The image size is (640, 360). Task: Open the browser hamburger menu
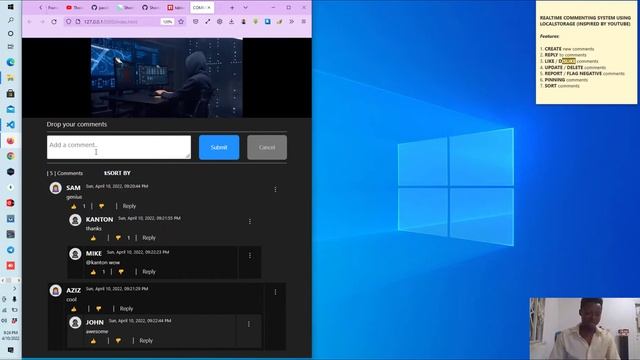[303, 22]
